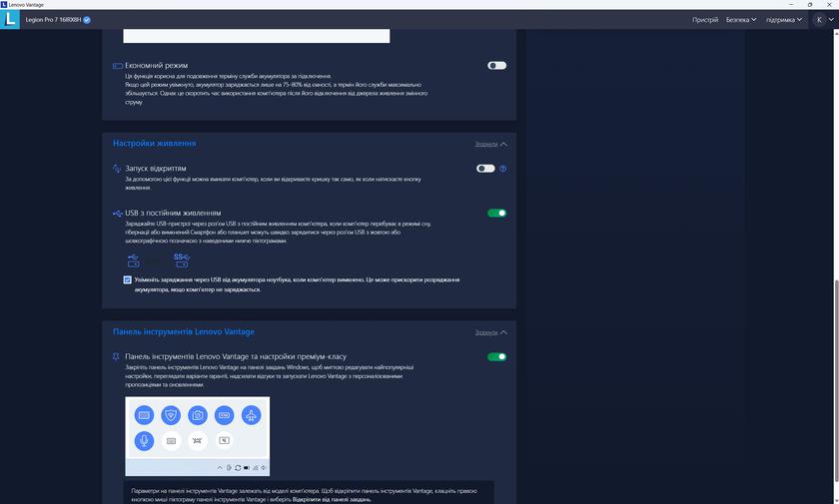
Task: Enable the Економний режим toggle
Action: coord(496,66)
